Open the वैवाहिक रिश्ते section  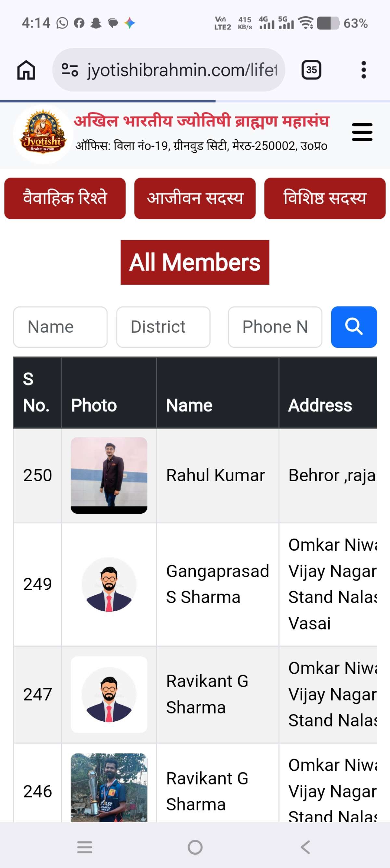click(x=65, y=198)
